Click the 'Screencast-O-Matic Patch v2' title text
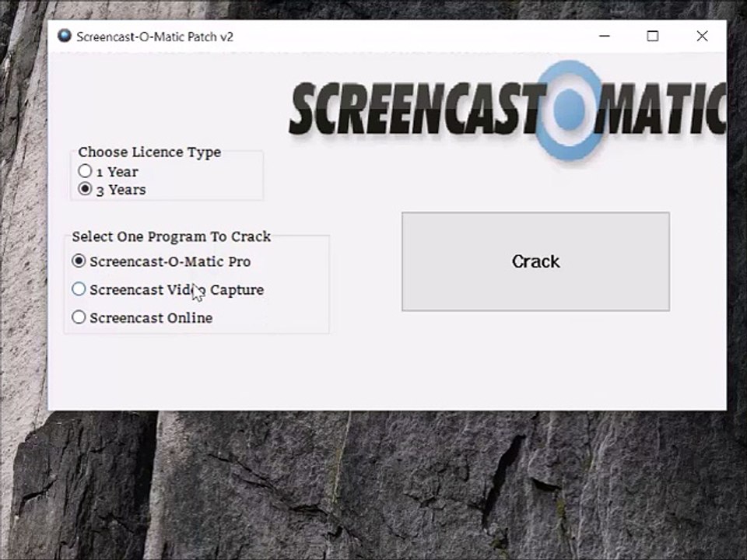 click(x=155, y=37)
